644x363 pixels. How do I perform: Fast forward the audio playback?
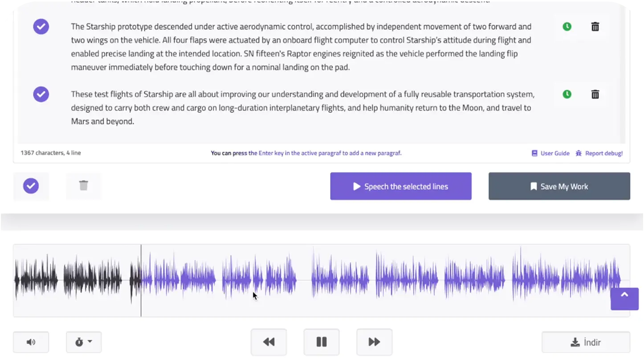point(374,342)
